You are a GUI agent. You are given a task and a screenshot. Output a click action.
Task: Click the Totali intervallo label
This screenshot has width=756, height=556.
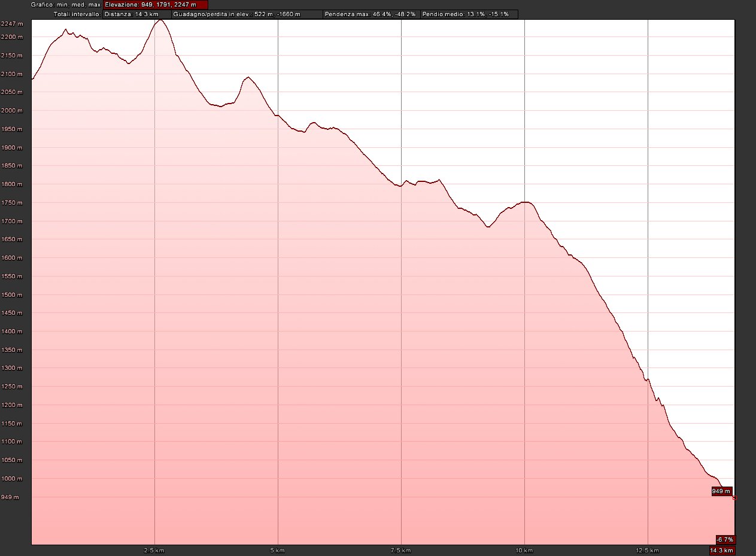click(77, 14)
